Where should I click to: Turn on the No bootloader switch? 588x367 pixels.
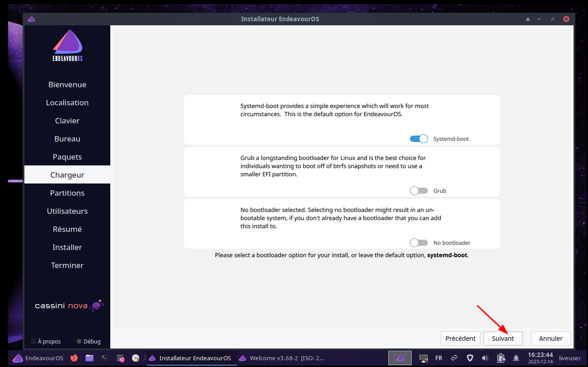[419, 243]
